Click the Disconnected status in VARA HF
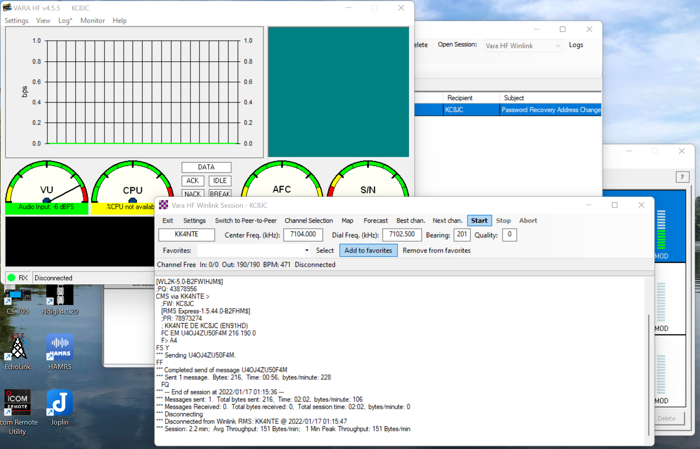700x449 pixels. pos(53,278)
